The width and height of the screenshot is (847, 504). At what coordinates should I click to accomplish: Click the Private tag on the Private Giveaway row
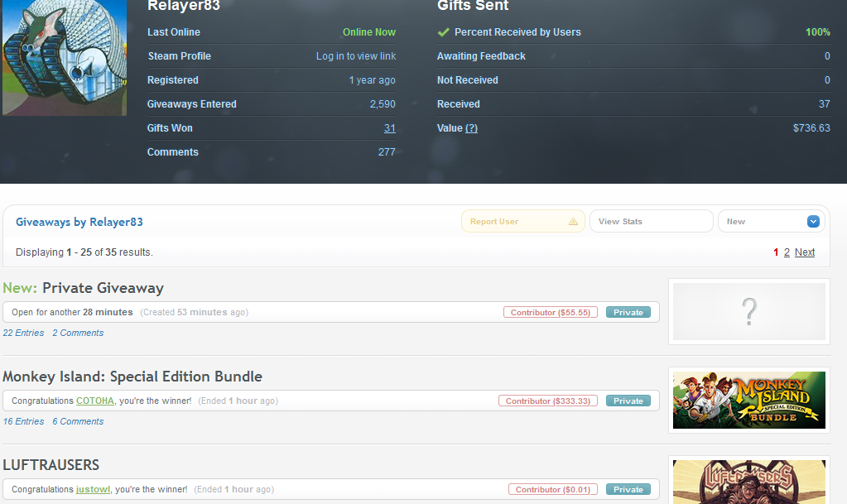point(628,312)
